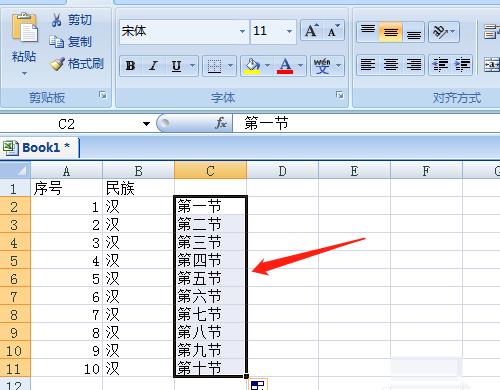Toggle Underline formatting
This screenshot has width=500, height=390.
tap(176, 66)
